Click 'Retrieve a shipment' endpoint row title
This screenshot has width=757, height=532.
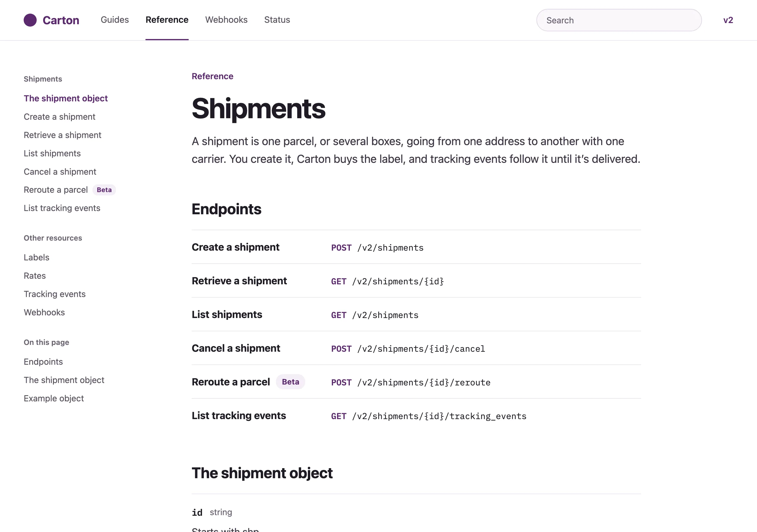click(239, 281)
